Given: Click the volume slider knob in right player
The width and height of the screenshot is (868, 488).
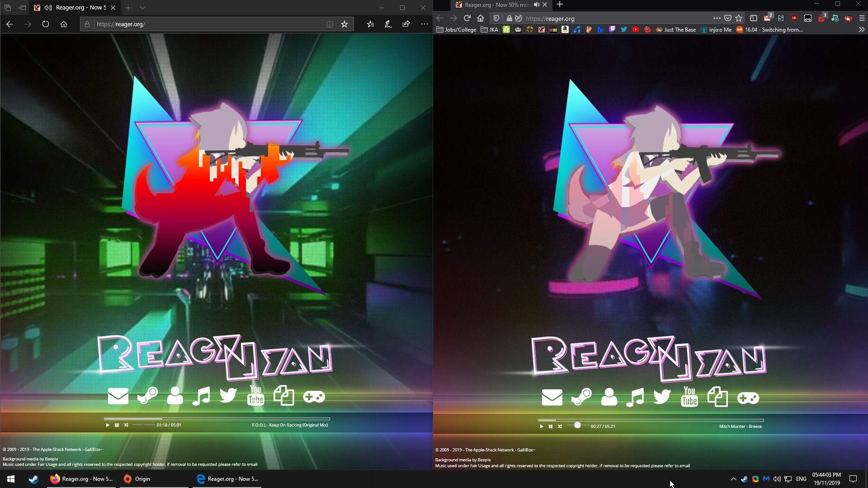Looking at the screenshot, I should click(x=577, y=425).
